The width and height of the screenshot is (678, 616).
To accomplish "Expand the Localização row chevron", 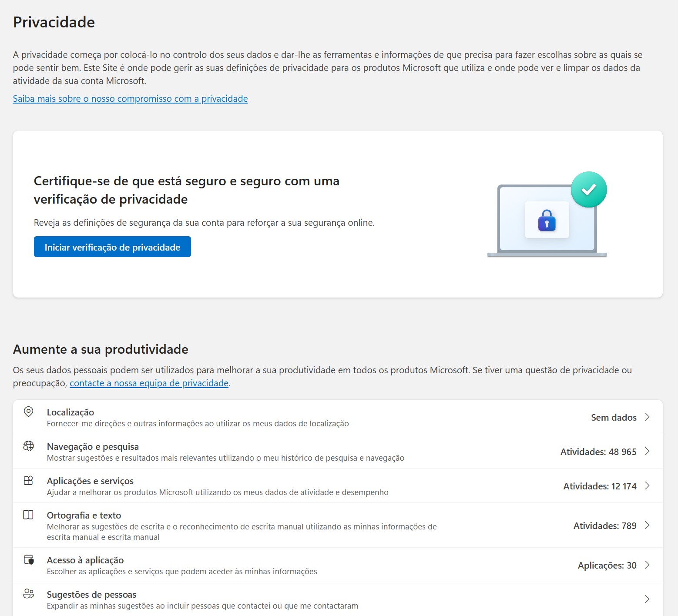I will click(x=647, y=417).
